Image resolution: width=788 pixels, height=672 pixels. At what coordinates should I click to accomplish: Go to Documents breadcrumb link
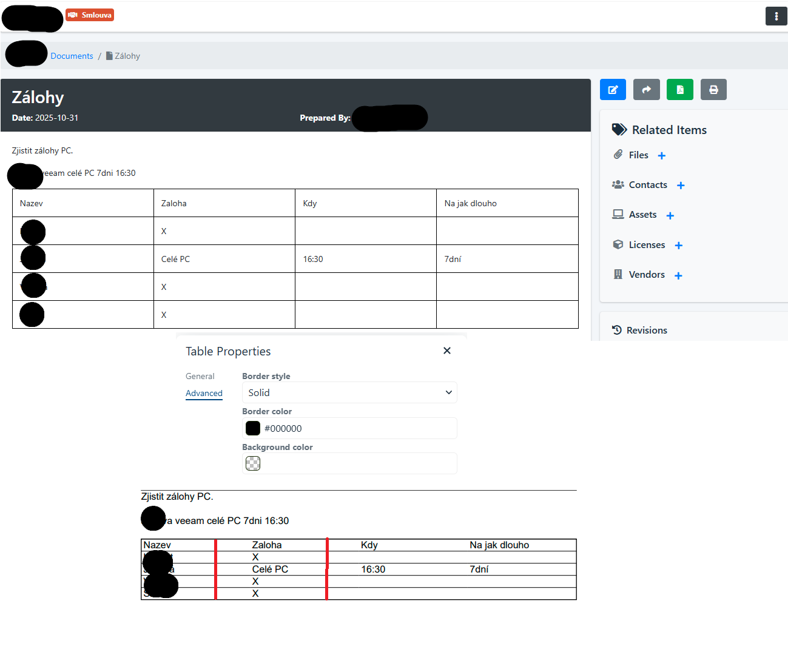click(72, 56)
